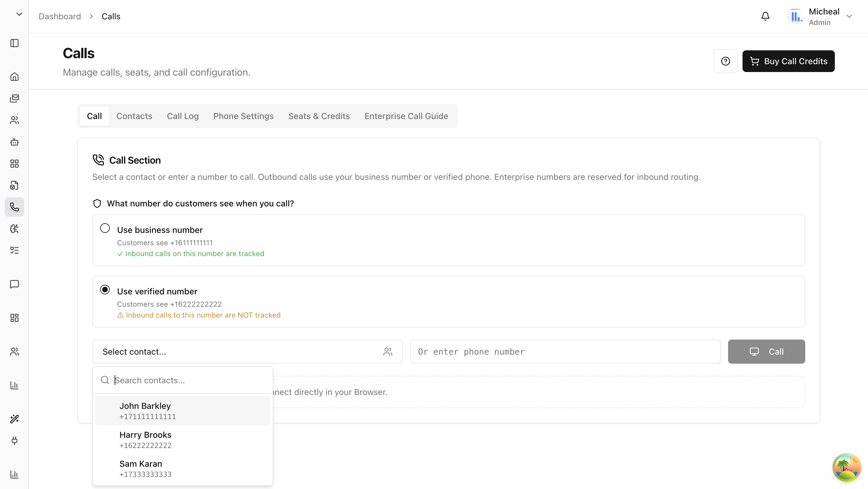Click the Call Section heading
This screenshot has width=868, height=489.
[135, 160]
